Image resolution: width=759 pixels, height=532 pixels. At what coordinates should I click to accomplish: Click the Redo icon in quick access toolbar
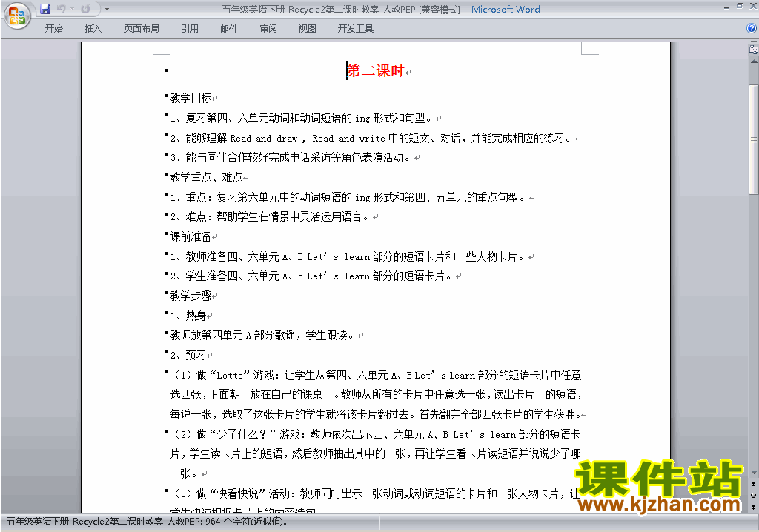[x=86, y=9]
